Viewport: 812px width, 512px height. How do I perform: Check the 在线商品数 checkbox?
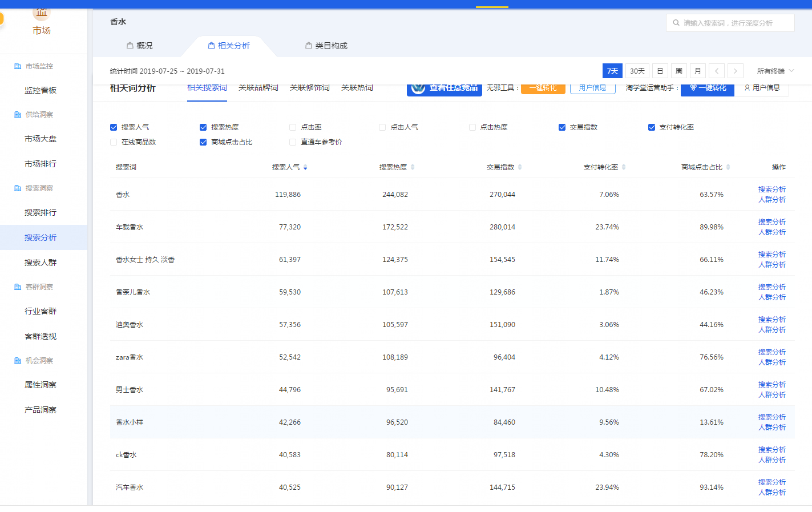(x=114, y=142)
